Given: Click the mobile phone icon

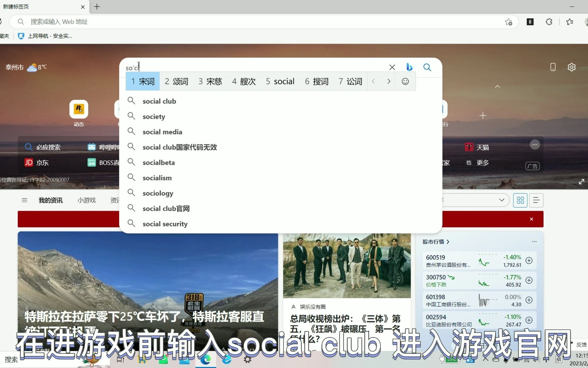Looking at the screenshot, I should [x=553, y=67].
